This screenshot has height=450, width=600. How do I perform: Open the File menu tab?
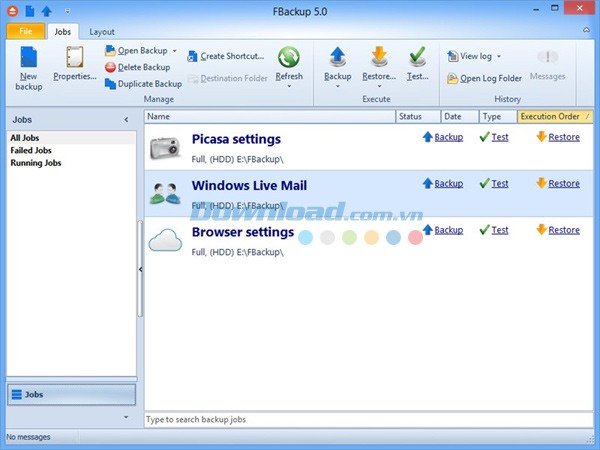(x=26, y=31)
